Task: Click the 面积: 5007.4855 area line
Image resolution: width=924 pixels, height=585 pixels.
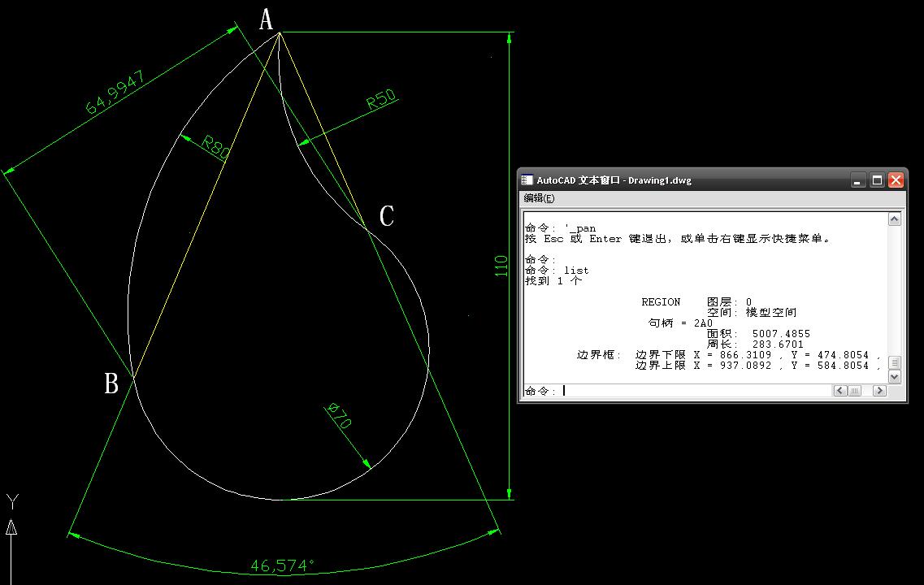Action: 758,334
